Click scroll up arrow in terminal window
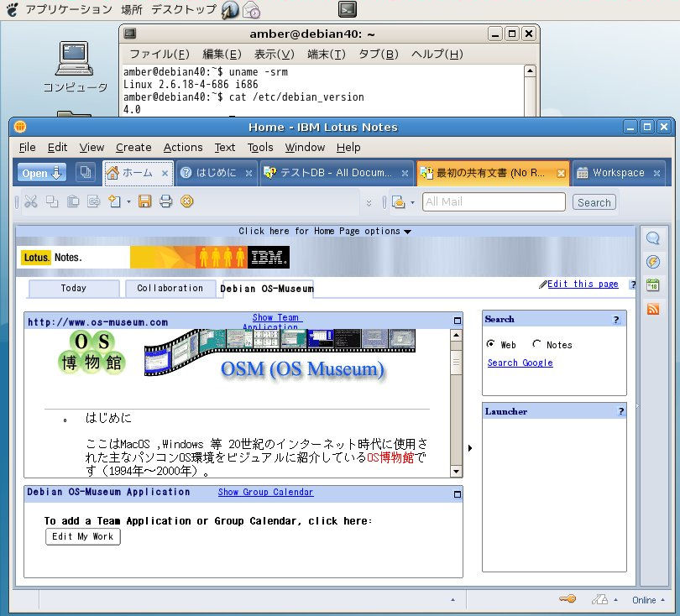This screenshot has height=616, width=680. pyautogui.click(x=530, y=71)
